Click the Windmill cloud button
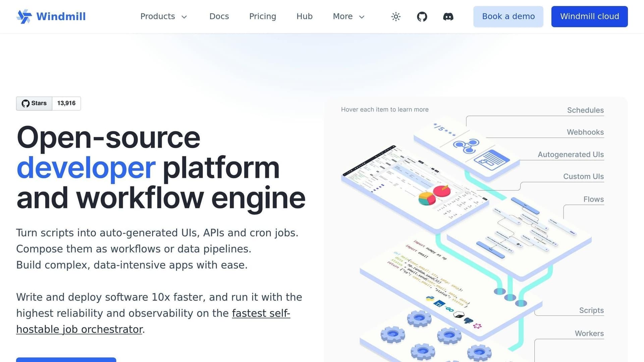 pos(589,16)
